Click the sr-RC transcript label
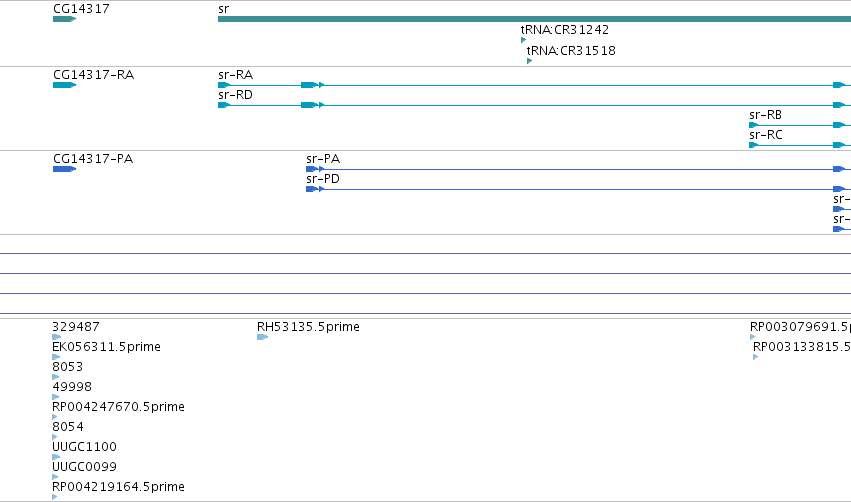851x502 pixels. click(766, 135)
